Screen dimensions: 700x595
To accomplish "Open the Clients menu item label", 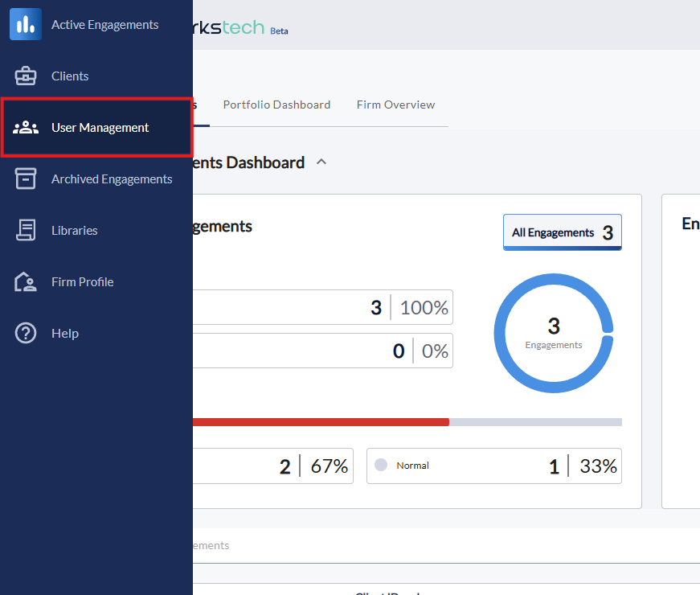I will coord(70,76).
